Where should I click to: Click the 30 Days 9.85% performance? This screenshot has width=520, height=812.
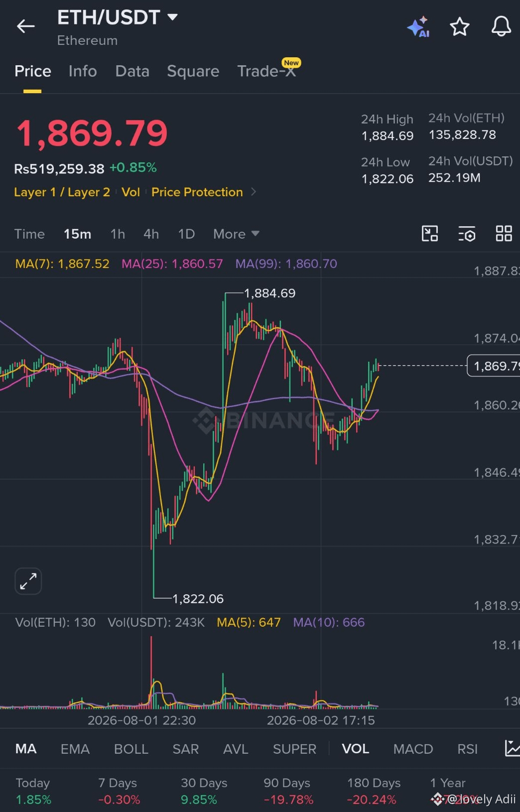(x=204, y=791)
